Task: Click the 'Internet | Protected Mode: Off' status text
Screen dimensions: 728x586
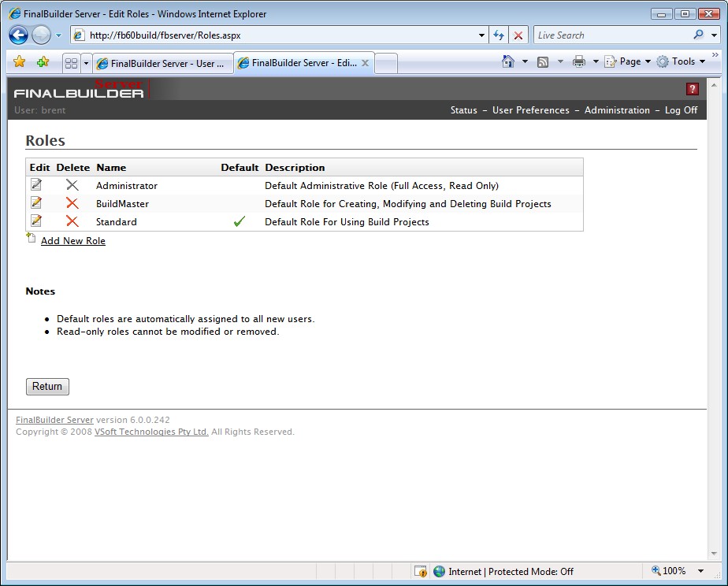Action: click(511, 572)
